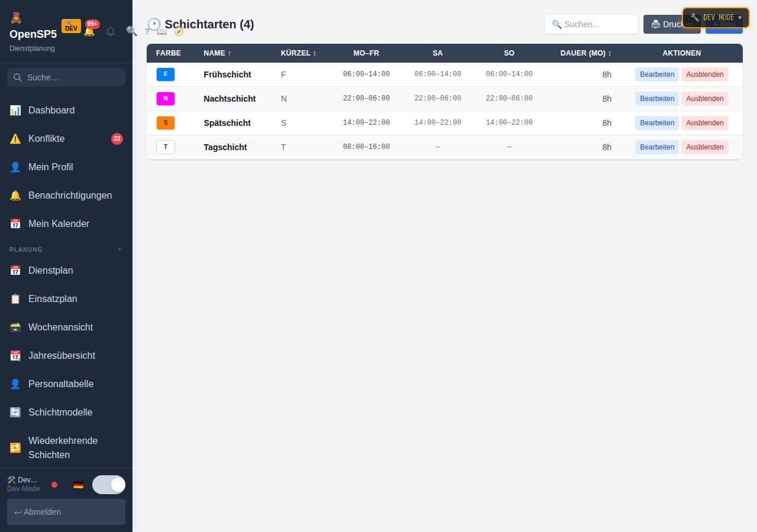Hide Tagschicht via Ausblenden
The height and width of the screenshot is (532, 757).
(705, 147)
